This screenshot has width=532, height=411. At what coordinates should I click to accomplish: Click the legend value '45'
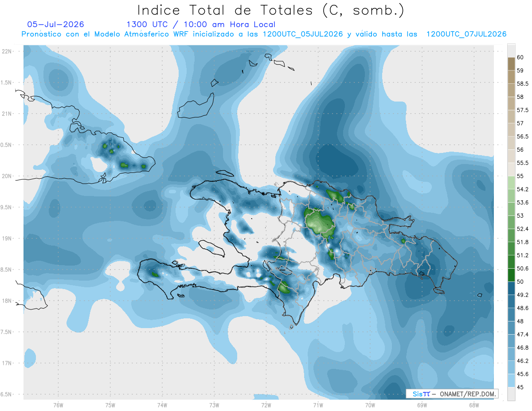[x=520, y=387]
